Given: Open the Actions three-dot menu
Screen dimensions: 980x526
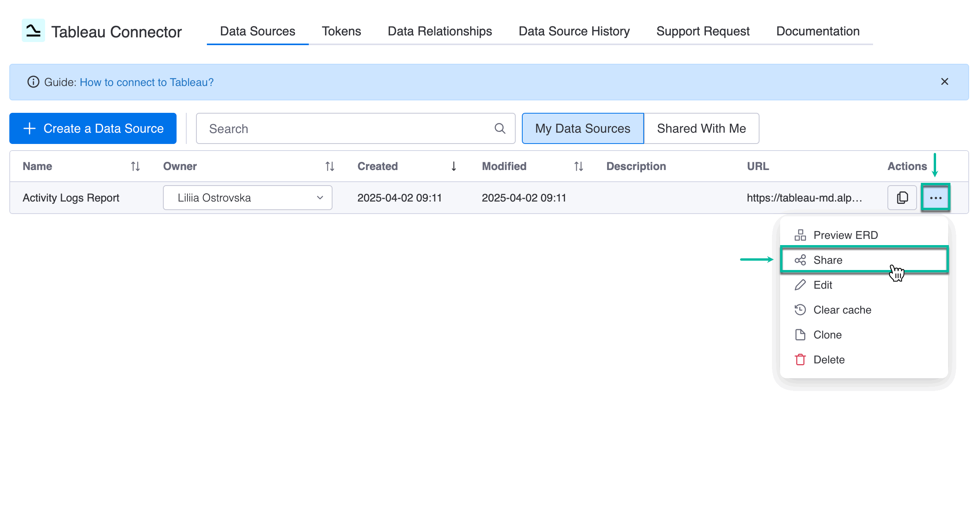Looking at the screenshot, I should tap(936, 198).
